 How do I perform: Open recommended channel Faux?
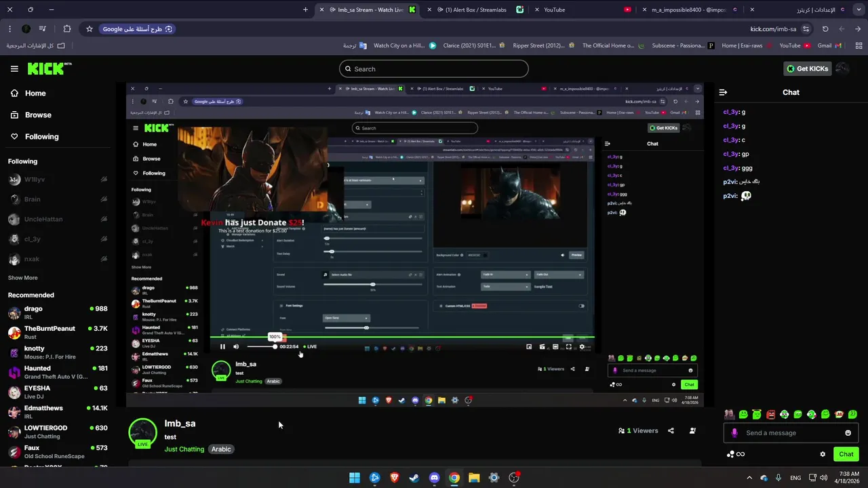point(57,451)
